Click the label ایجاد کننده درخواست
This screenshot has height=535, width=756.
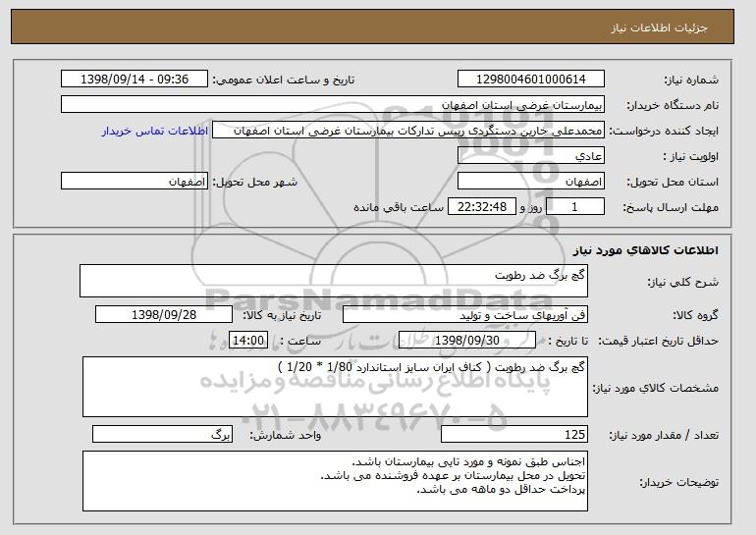tap(664, 131)
